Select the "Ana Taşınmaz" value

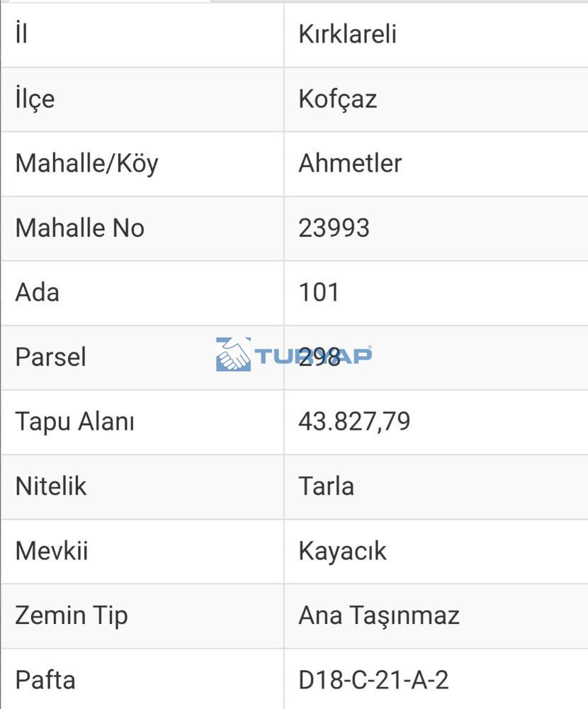379,615
